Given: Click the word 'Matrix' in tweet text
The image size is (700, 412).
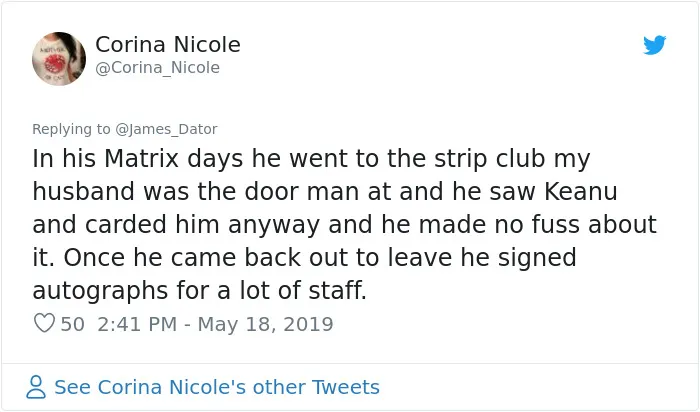Looking at the screenshot, I should 141,158.
